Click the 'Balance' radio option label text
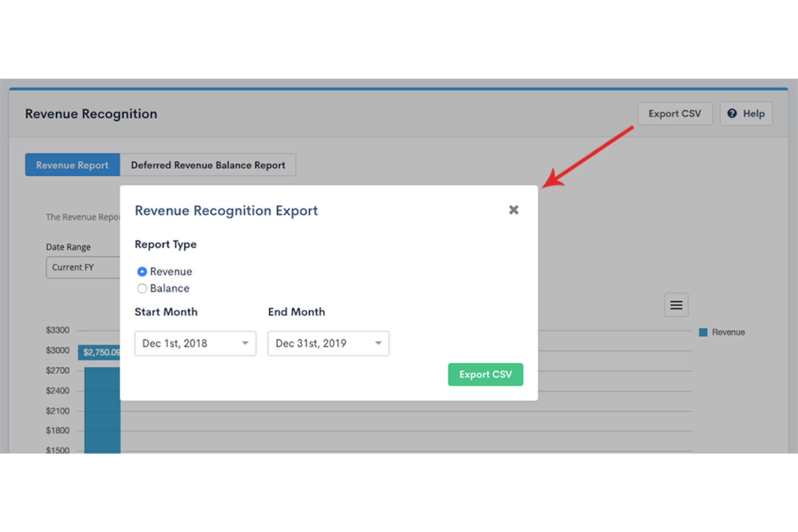This screenshot has width=798, height=532. 169,288
